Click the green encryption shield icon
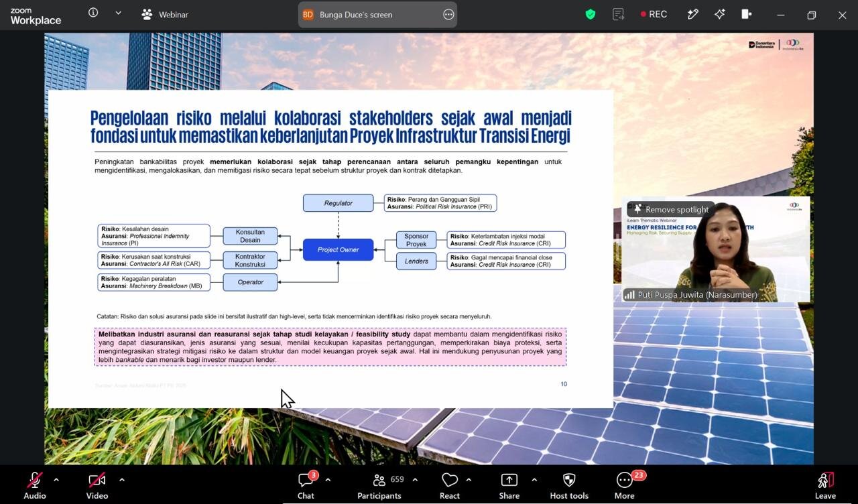This screenshot has width=858, height=504. [591, 14]
